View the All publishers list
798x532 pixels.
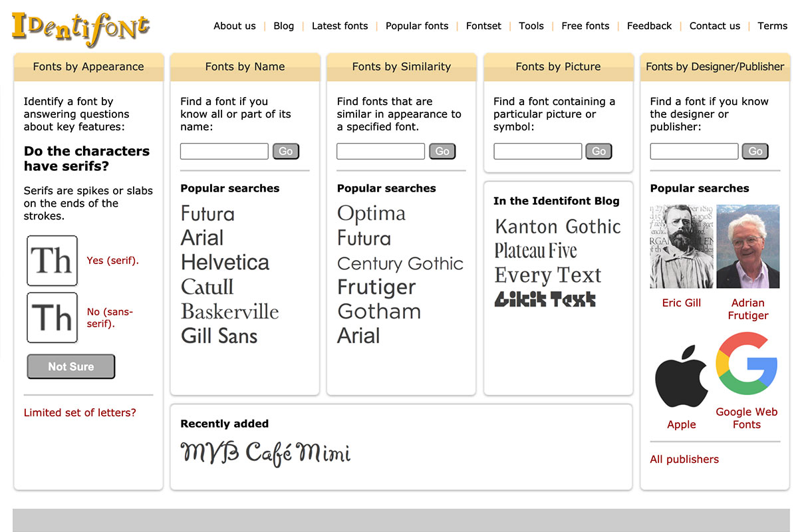tap(684, 459)
